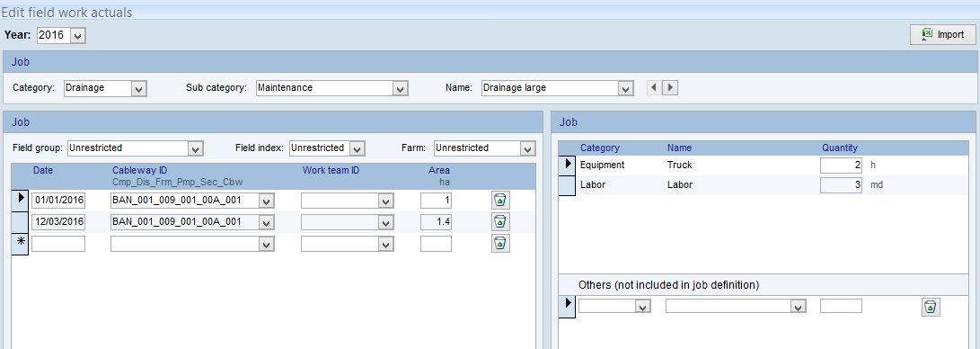Select the 01/01/2016 row selector

(x=20, y=200)
